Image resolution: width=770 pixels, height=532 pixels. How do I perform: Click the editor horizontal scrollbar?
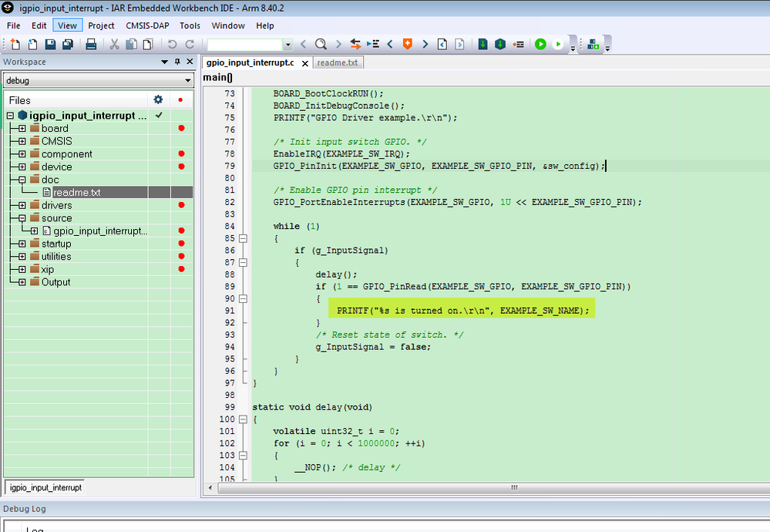coord(513,488)
